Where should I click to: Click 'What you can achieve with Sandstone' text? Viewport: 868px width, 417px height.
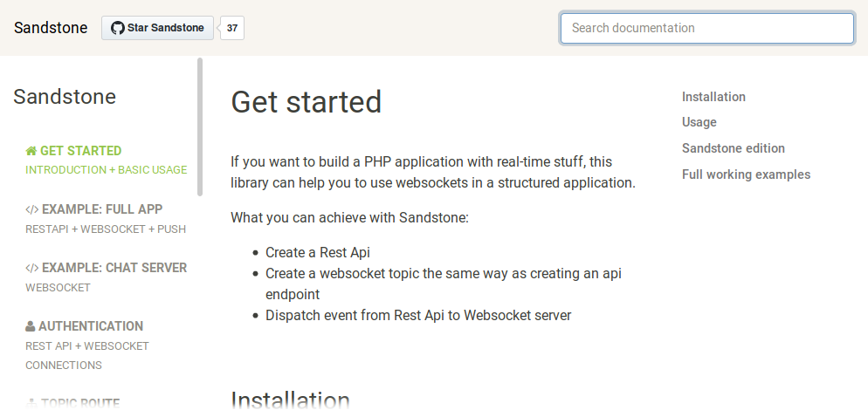350,218
